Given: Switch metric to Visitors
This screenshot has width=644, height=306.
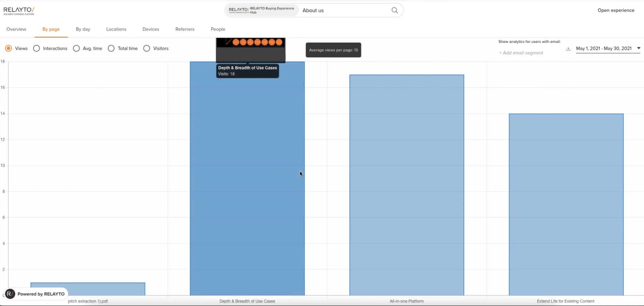Looking at the screenshot, I should [x=147, y=48].
